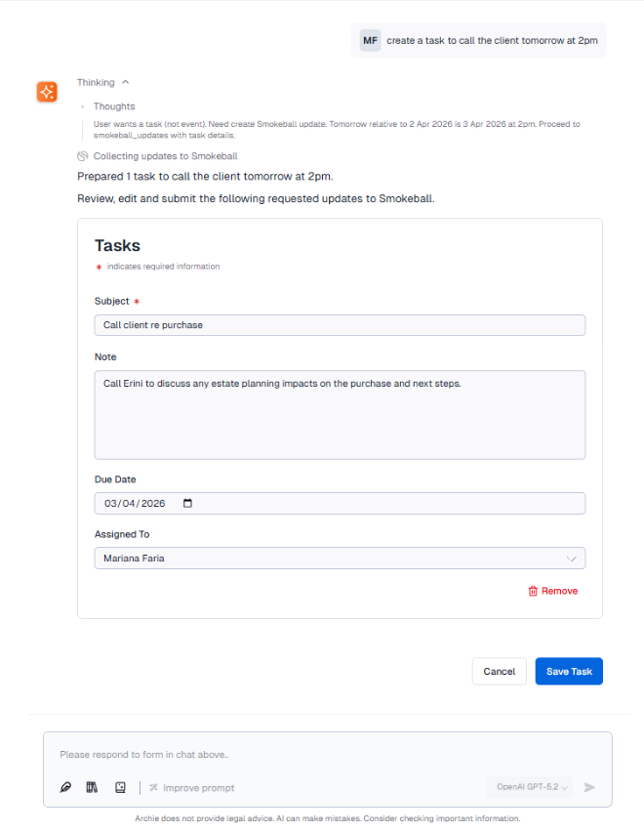Click the Remove link in the task form

coord(559,591)
